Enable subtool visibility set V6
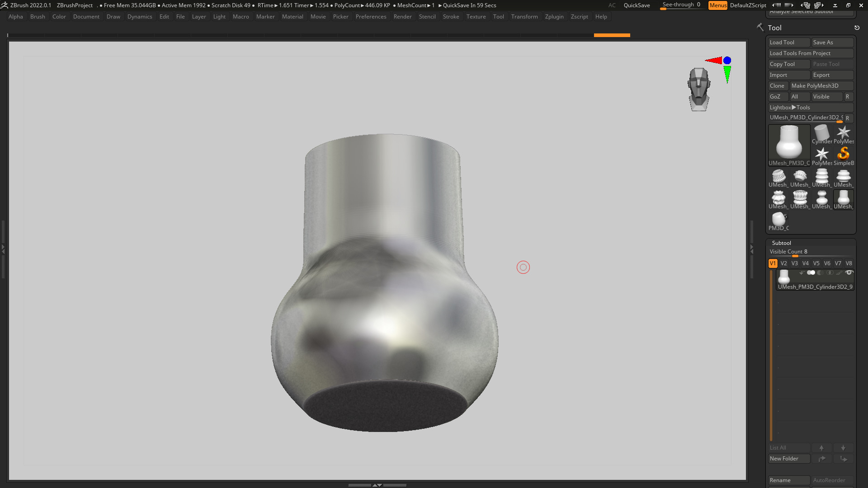This screenshot has width=868, height=488. (827, 263)
